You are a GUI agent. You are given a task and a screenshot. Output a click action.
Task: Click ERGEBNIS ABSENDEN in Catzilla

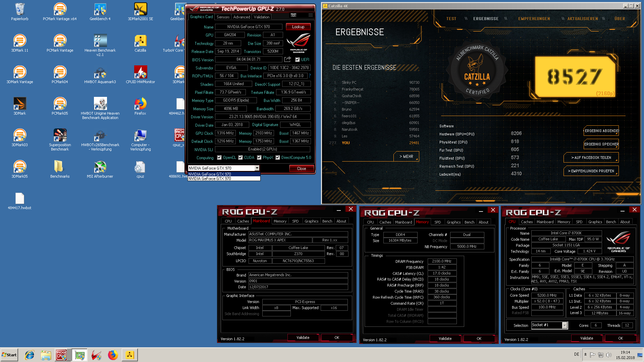pos(601,131)
